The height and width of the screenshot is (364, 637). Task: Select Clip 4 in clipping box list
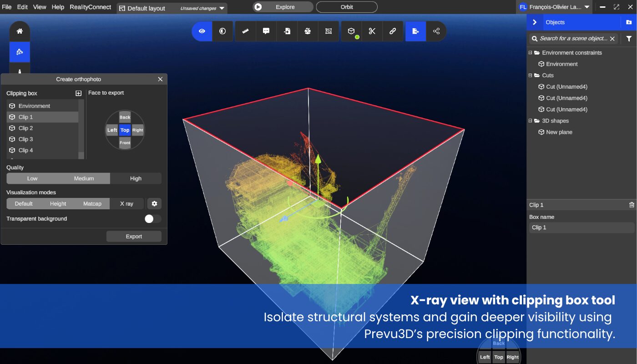click(x=42, y=150)
